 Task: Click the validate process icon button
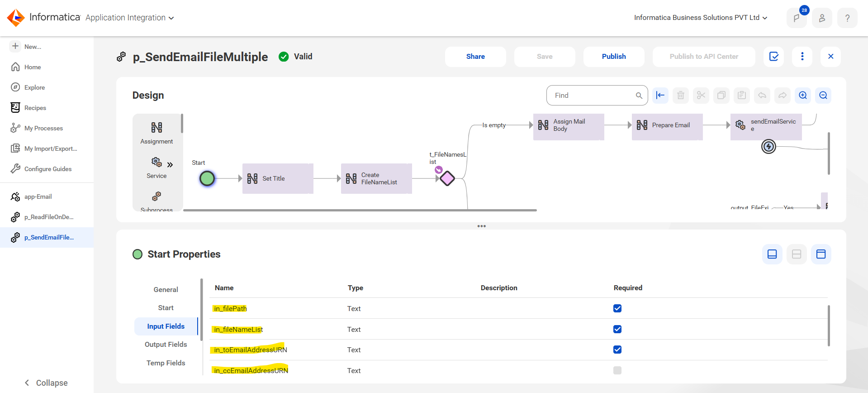coord(774,57)
